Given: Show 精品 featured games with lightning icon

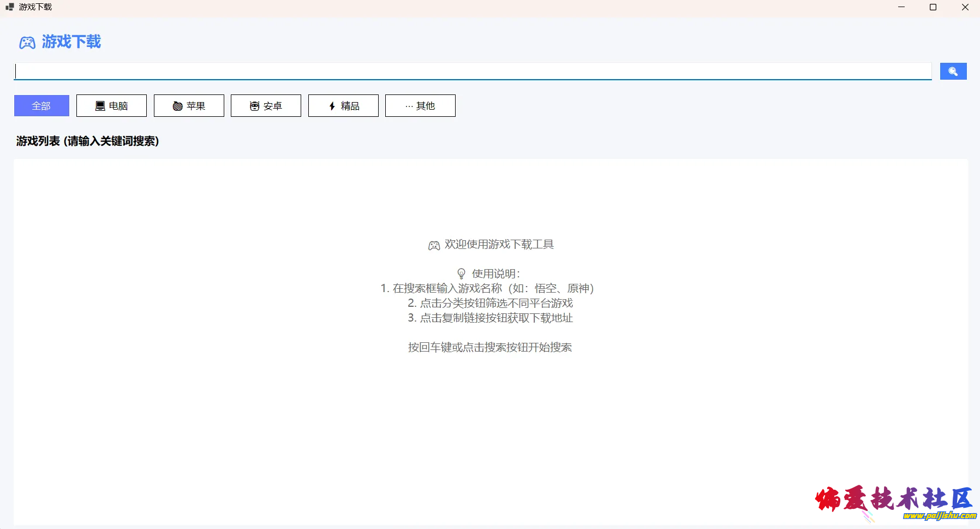Looking at the screenshot, I should 343,106.
